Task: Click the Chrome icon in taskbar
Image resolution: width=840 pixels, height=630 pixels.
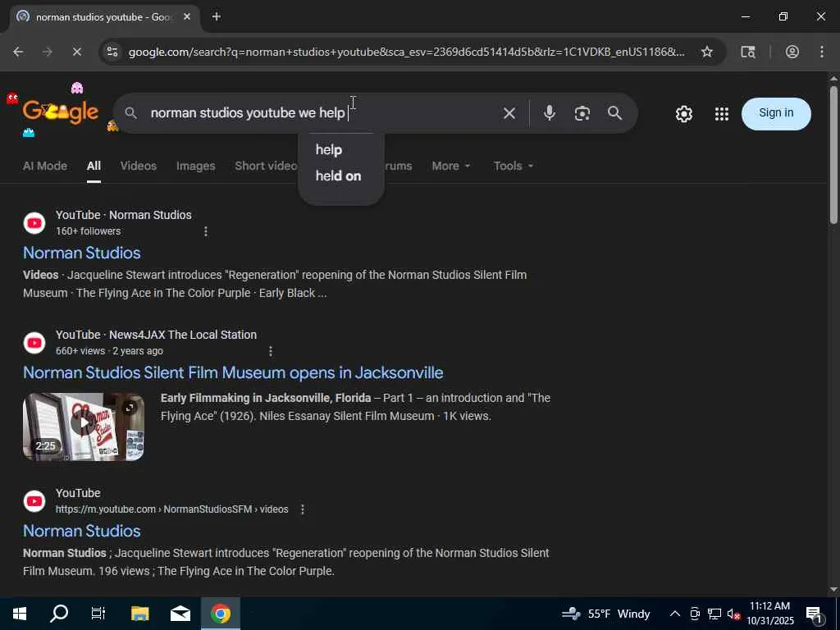Action: point(220,614)
